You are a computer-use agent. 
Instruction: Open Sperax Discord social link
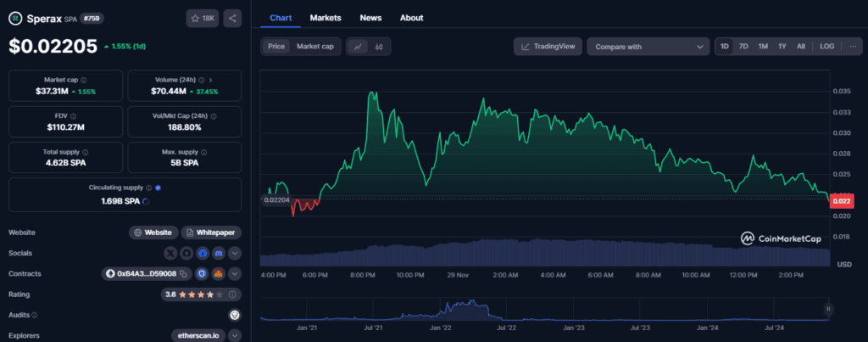click(219, 253)
